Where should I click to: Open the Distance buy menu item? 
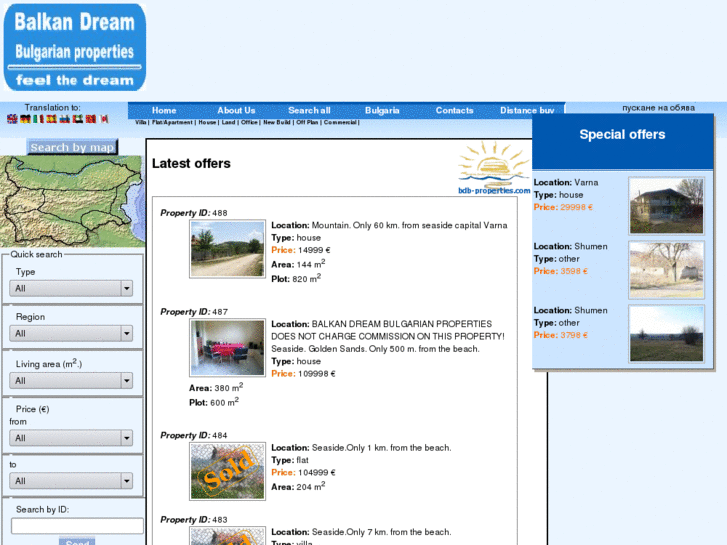click(527, 110)
